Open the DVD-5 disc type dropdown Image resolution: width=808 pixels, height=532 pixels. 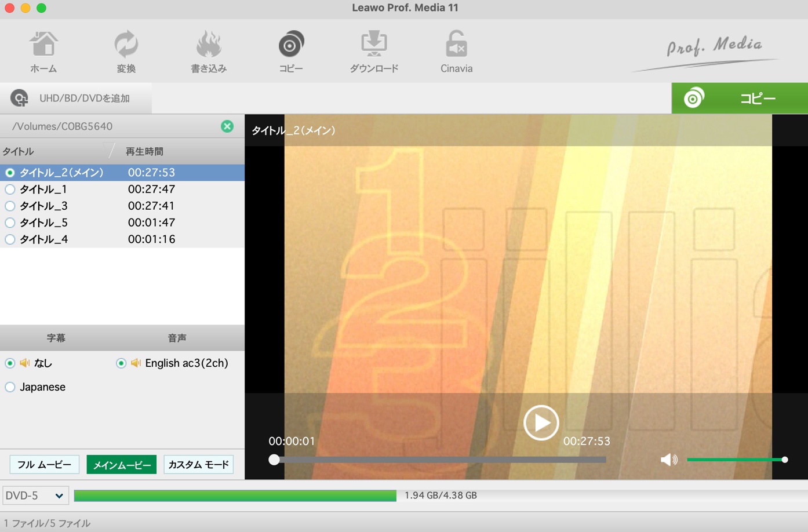pos(35,495)
